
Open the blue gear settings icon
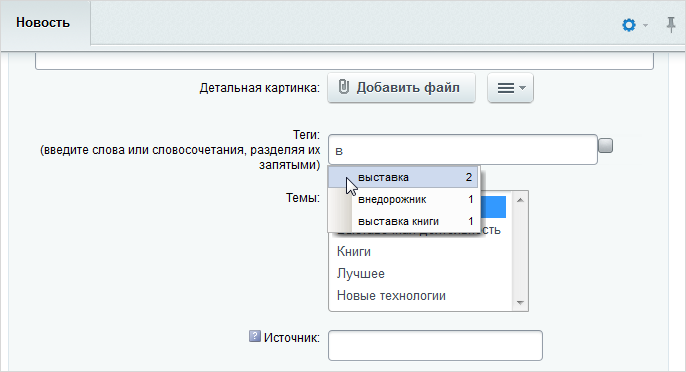(x=629, y=25)
